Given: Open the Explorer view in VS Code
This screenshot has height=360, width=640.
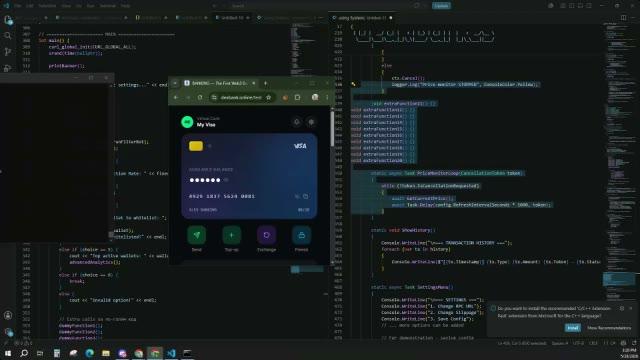Looking at the screenshot, I should [x=8, y=20].
